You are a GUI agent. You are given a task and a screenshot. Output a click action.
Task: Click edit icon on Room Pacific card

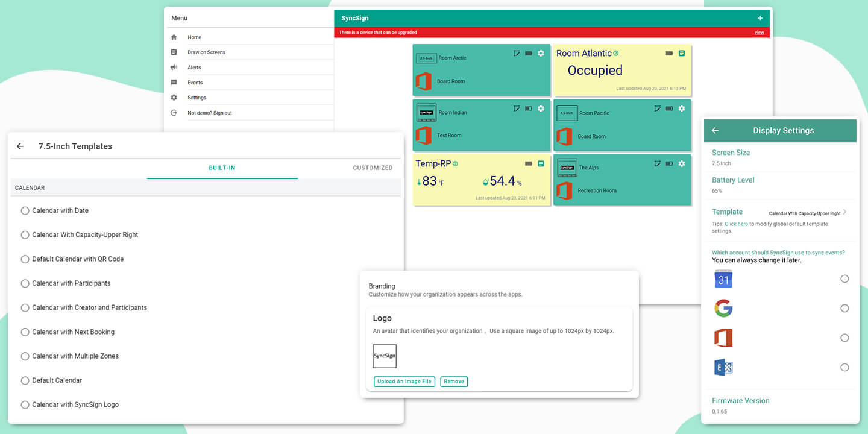[x=658, y=108]
